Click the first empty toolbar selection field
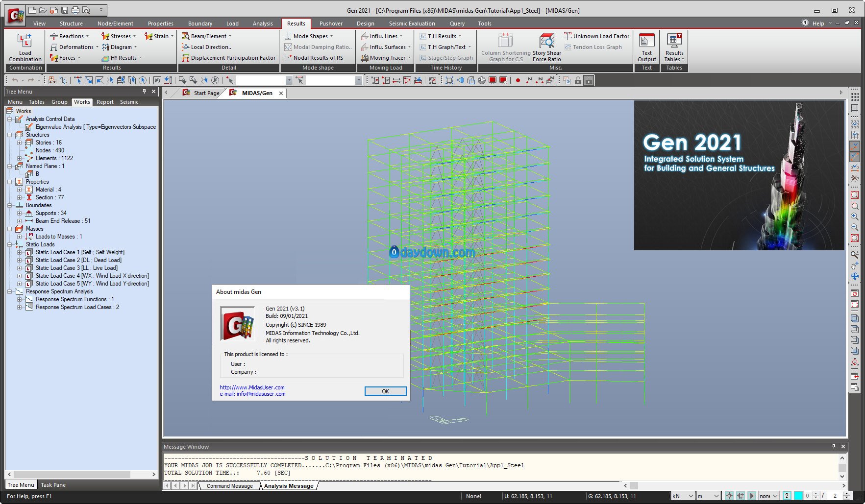Screen dimensions: 865x504 coord(265,80)
